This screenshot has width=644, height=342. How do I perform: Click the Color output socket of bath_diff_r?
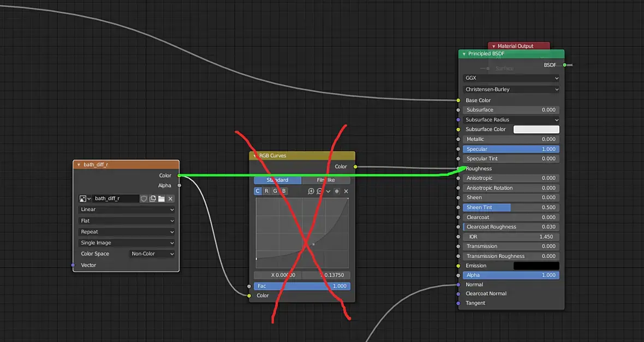(179, 175)
